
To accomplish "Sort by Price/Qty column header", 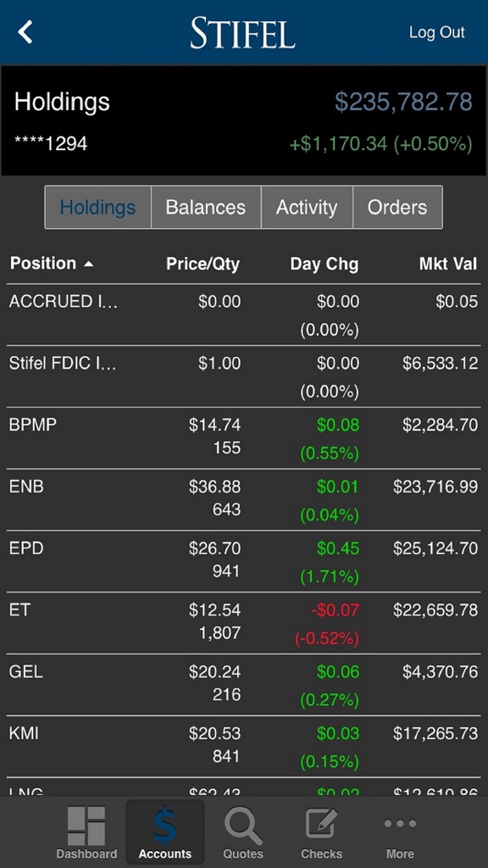I will click(x=202, y=264).
